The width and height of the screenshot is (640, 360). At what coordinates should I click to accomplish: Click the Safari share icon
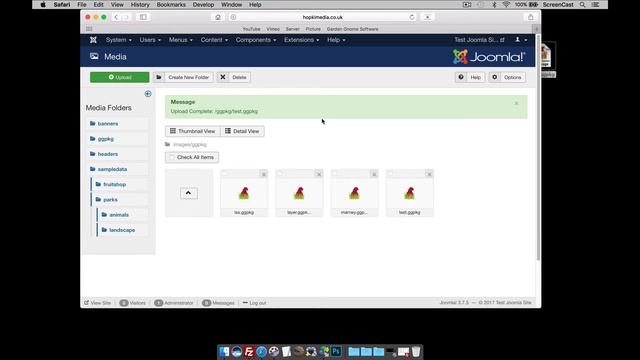[531, 17]
